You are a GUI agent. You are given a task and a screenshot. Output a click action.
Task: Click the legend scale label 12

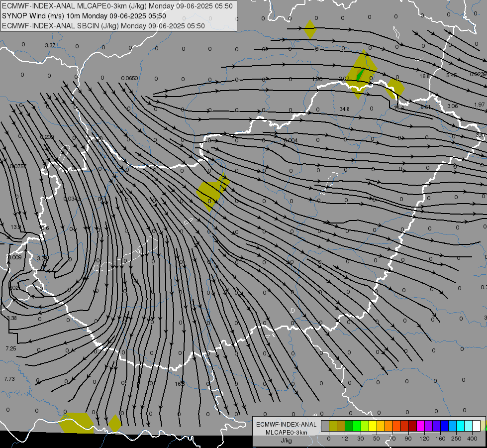345,439
